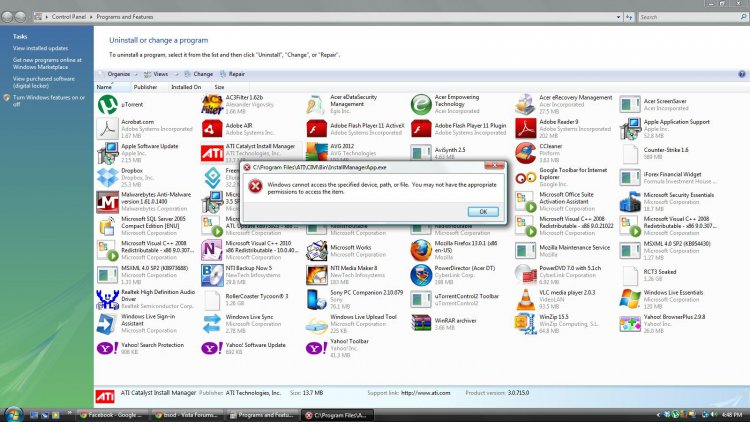
Task: Select the AviSynth 2.5 entry
Action: click(460, 153)
